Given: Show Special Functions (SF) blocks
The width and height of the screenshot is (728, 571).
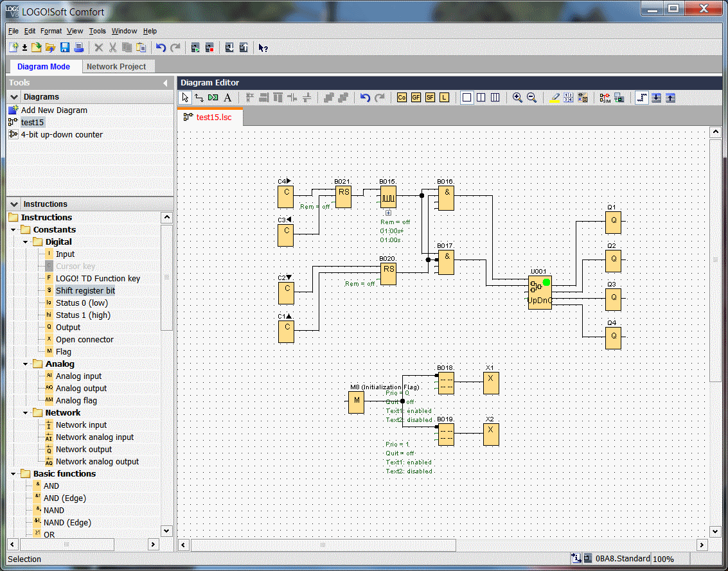Looking at the screenshot, I should (430, 98).
